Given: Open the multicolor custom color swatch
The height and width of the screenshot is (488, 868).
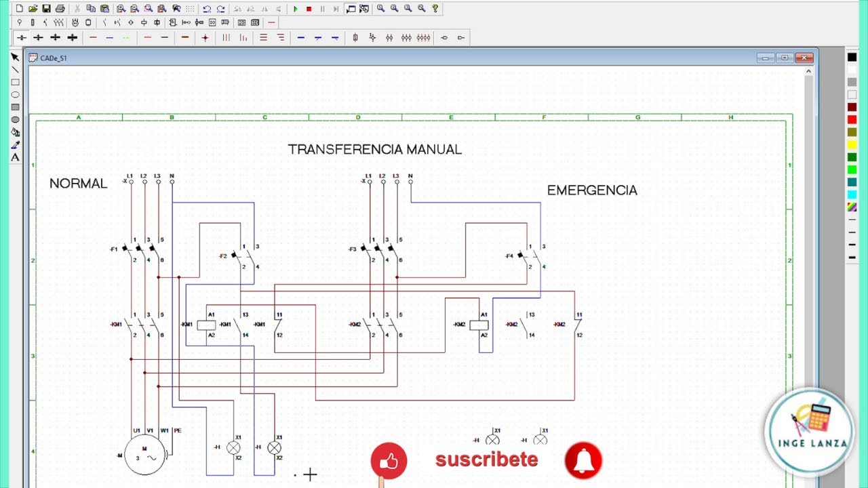Looking at the screenshot, I should click(852, 207).
